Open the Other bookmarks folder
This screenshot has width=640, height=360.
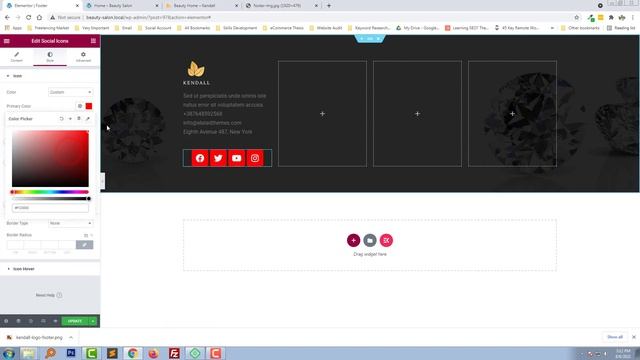[x=580, y=28]
